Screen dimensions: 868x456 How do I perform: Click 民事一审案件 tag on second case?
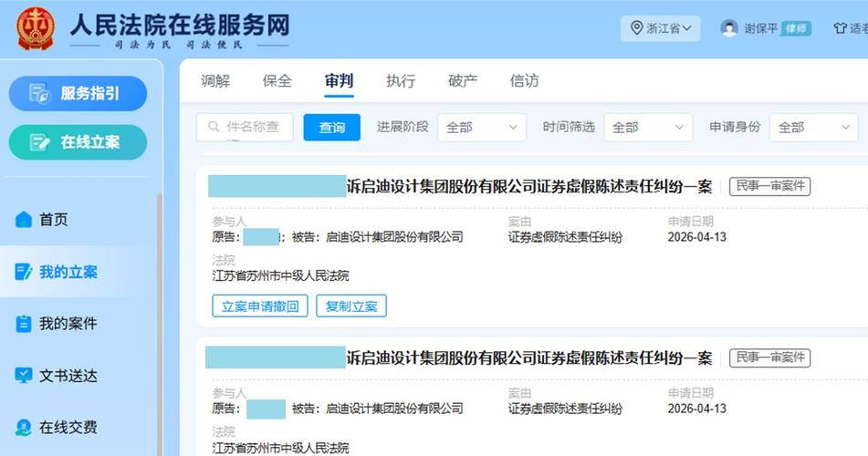click(x=770, y=358)
